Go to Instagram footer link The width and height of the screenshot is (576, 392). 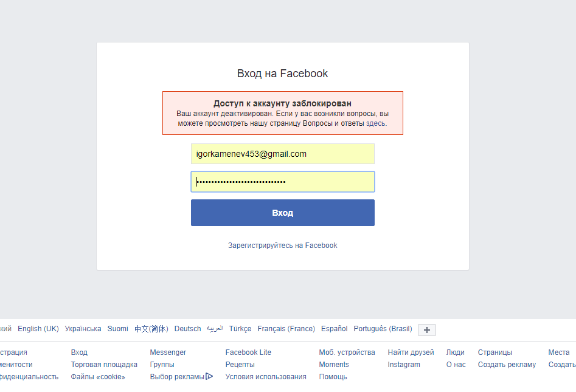[x=404, y=365]
